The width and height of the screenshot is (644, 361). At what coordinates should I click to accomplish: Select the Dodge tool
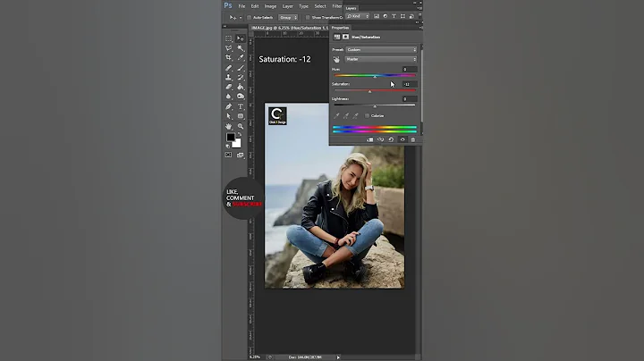pyautogui.click(x=241, y=97)
